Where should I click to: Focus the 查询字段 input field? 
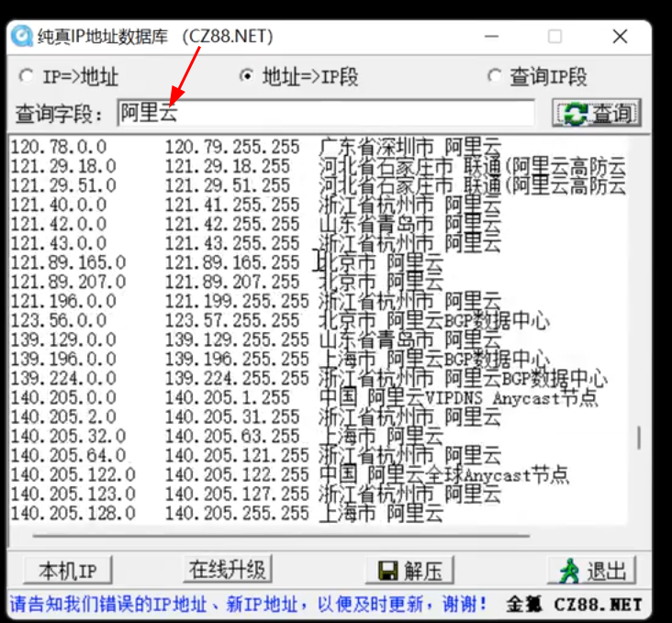(326, 113)
